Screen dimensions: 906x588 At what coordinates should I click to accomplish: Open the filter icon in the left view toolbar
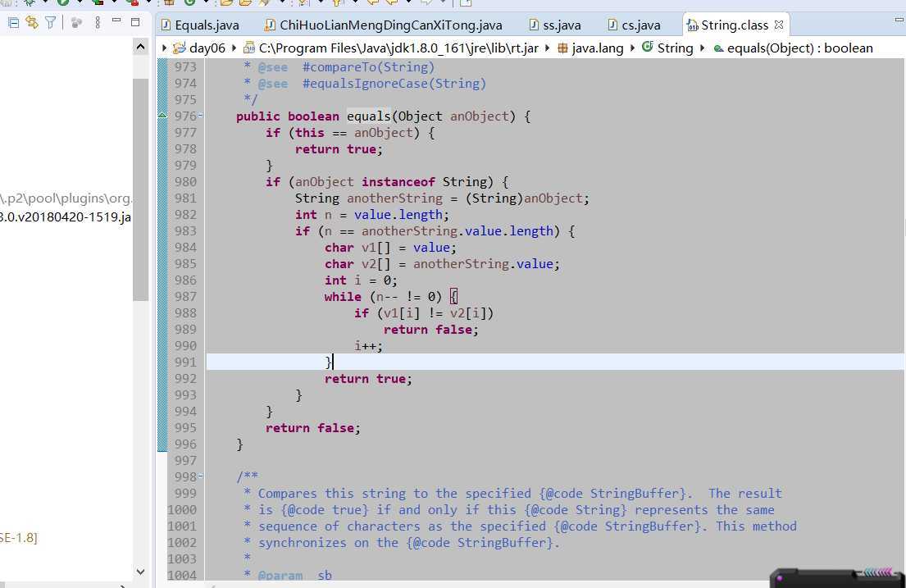(x=50, y=22)
